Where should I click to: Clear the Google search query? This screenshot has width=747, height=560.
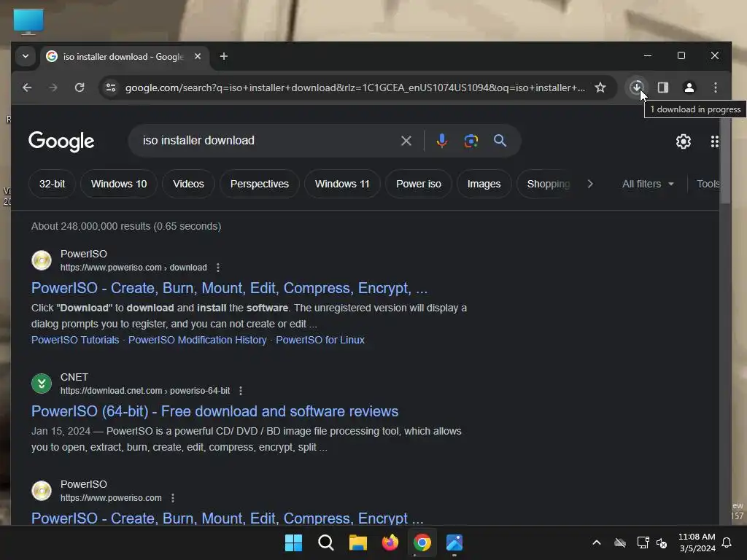click(x=406, y=141)
